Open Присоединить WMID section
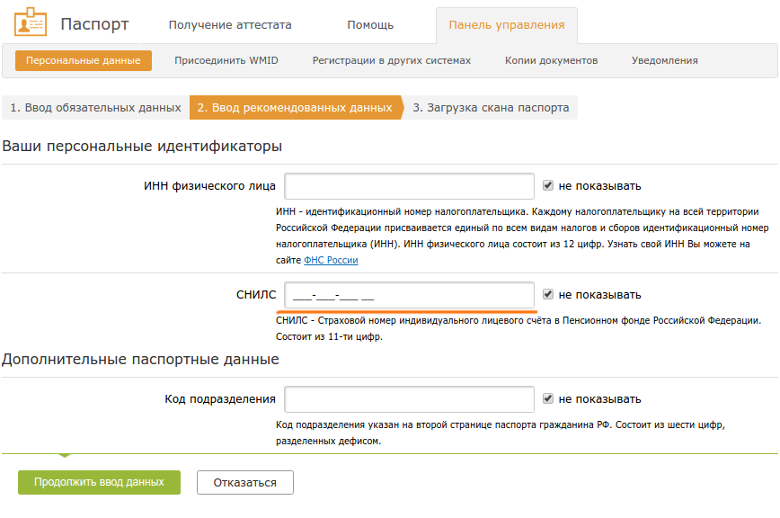The image size is (780, 518). [226, 61]
